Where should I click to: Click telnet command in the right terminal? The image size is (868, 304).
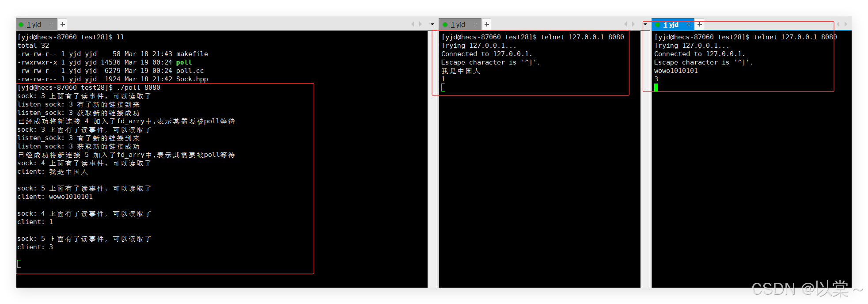click(x=795, y=37)
